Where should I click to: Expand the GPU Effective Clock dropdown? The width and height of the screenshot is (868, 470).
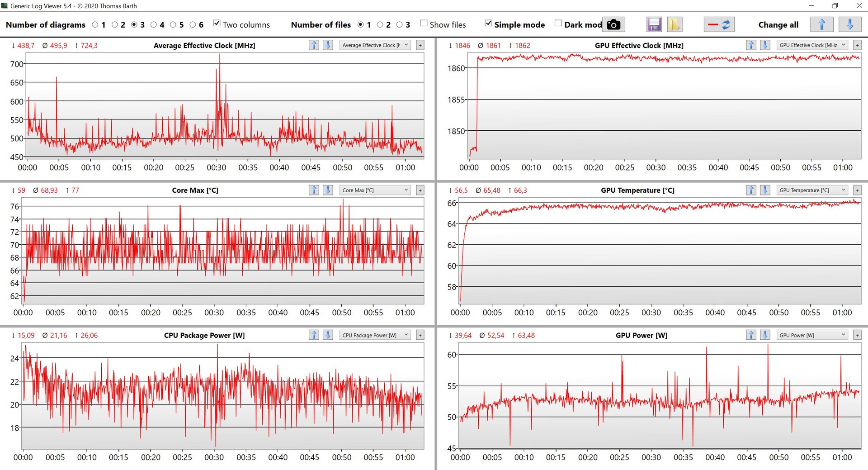(x=812, y=45)
